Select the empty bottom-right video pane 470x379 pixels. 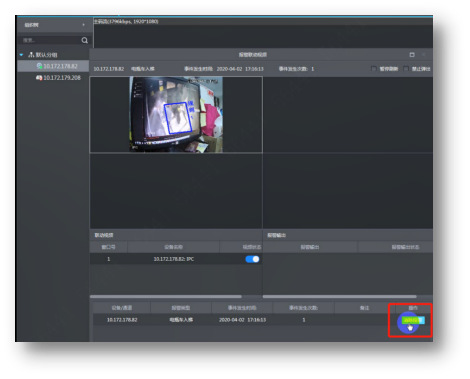348,191
